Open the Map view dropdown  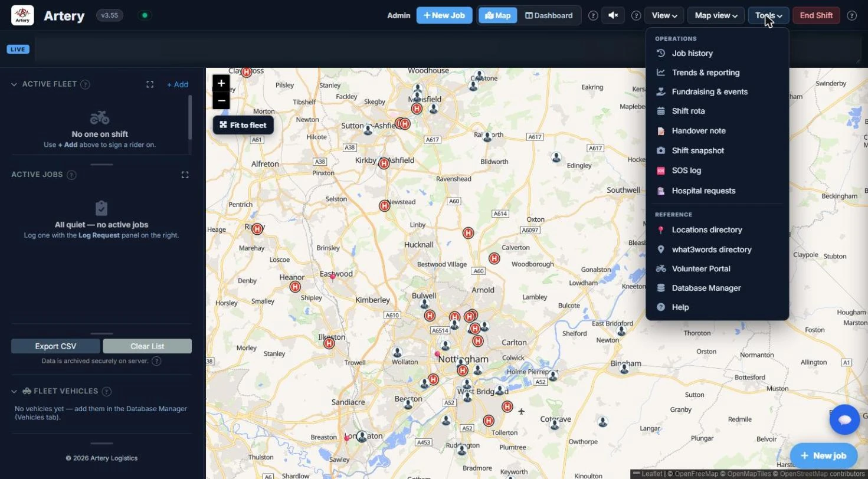(x=716, y=15)
